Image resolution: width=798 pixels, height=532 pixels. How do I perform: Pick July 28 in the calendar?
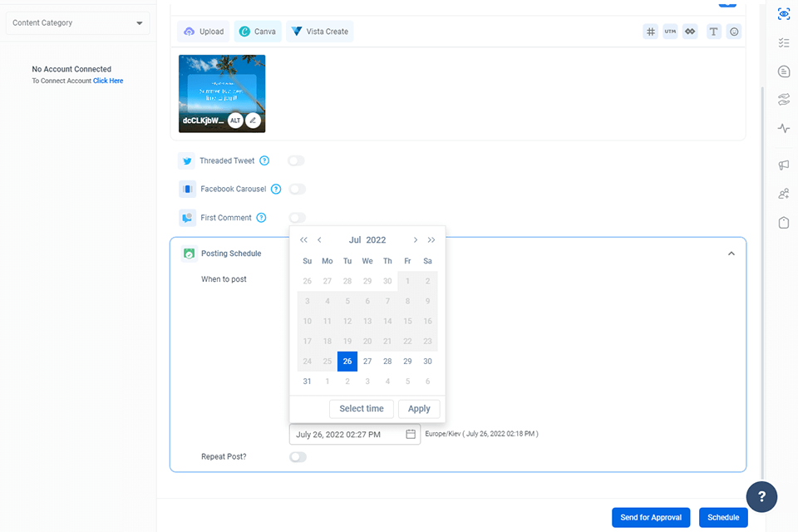coord(387,361)
